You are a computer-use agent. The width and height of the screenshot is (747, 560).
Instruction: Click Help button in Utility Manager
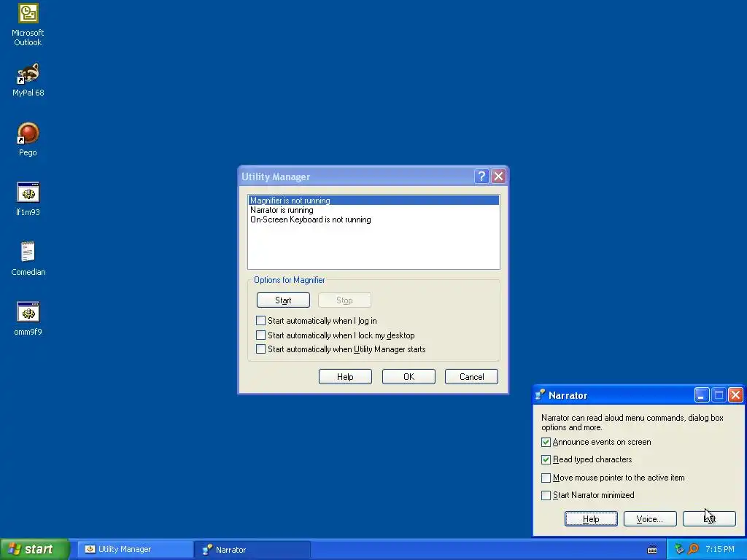click(x=345, y=377)
